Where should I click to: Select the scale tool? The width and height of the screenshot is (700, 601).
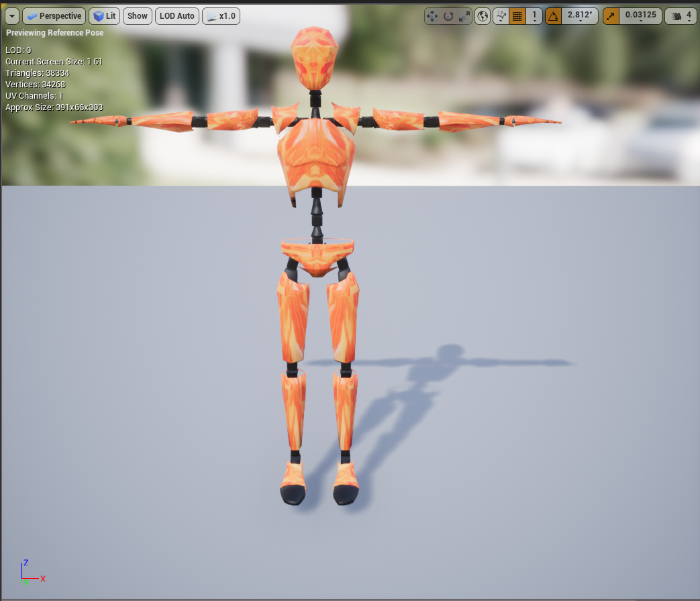[464, 17]
